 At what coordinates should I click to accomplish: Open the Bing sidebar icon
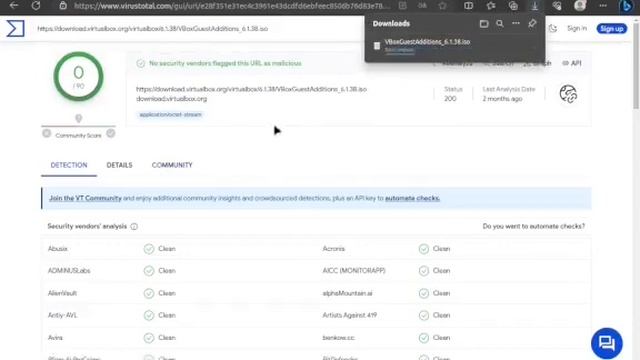tap(626, 6)
